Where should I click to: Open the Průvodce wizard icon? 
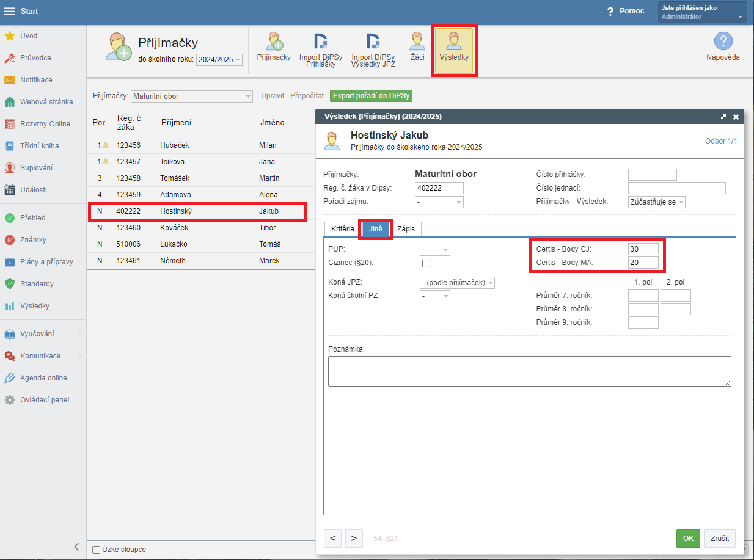[10, 58]
